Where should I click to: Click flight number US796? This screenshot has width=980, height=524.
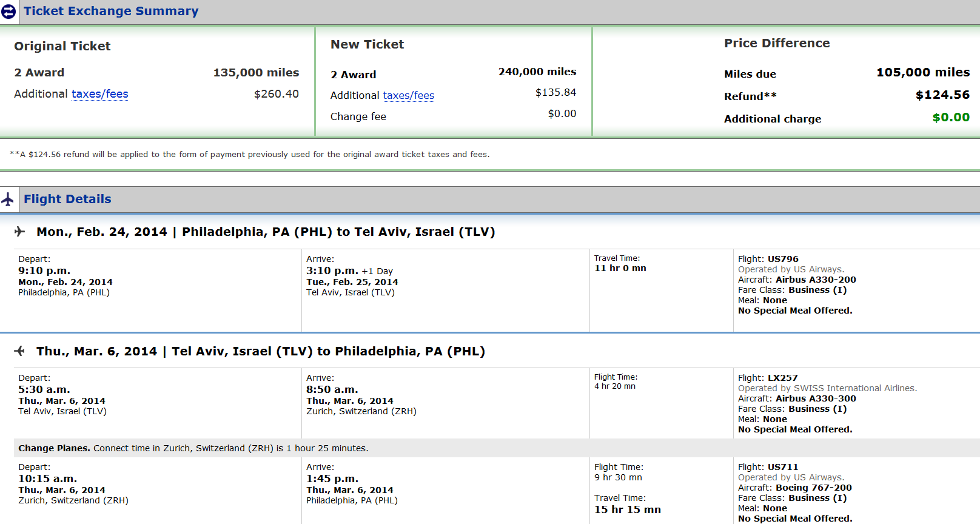(783, 259)
